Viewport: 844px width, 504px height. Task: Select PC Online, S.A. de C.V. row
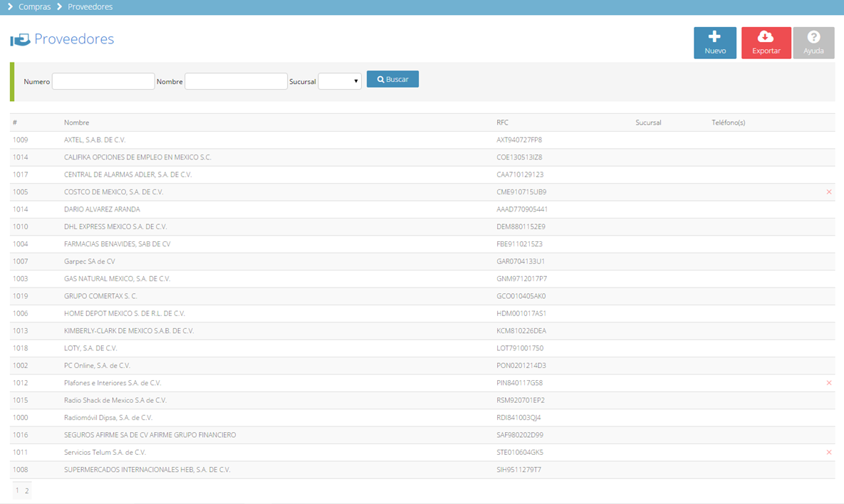point(422,365)
